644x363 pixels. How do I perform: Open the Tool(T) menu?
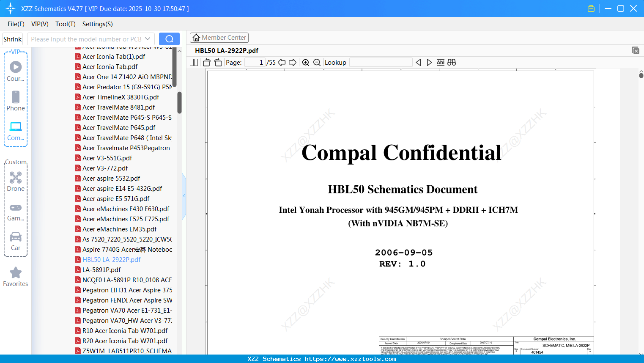tap(66, 24)
